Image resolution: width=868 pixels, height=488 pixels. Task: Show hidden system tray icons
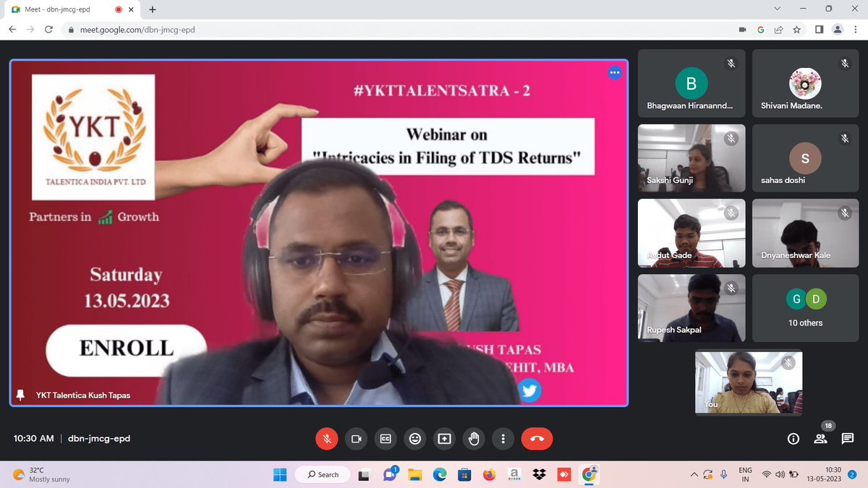(x=694, y=474)
